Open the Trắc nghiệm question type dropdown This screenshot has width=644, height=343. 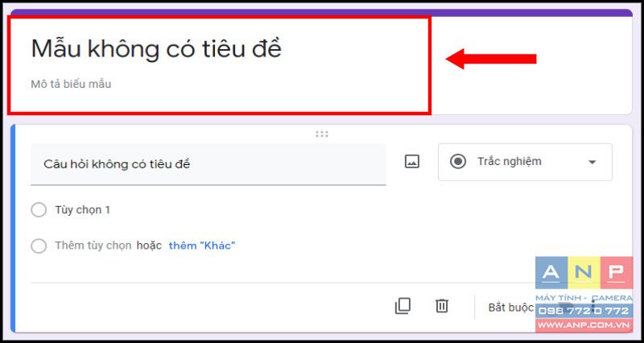(525, 162)
